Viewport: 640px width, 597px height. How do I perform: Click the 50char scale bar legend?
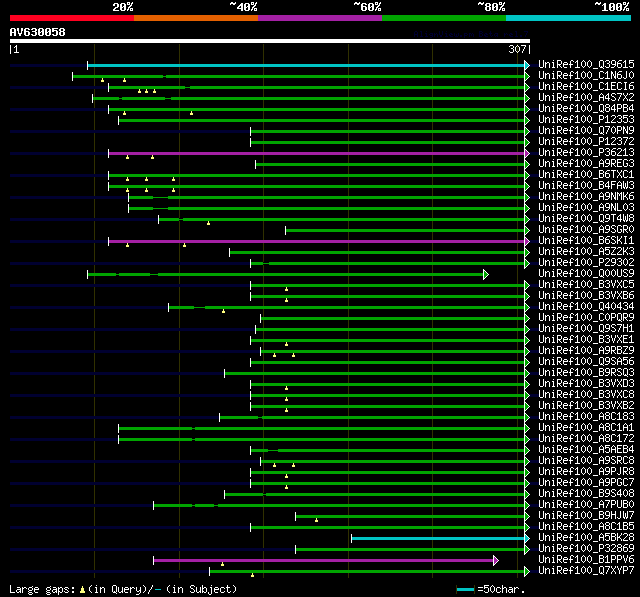(x=491, y=589)
